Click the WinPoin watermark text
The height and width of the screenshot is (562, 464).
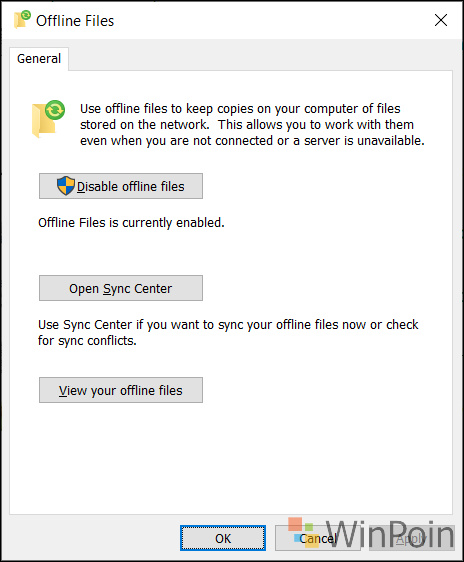390,534
